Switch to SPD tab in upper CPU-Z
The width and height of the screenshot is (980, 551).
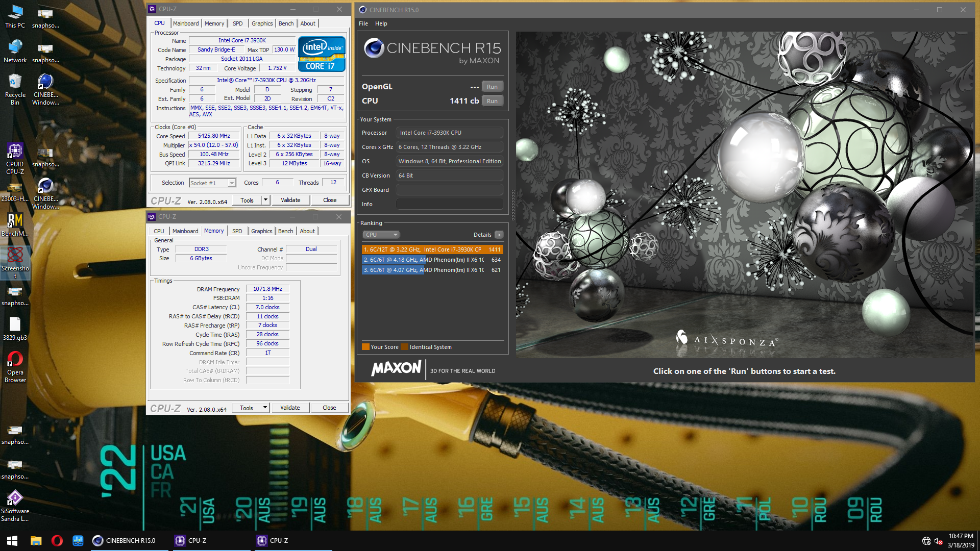(238, 23)
